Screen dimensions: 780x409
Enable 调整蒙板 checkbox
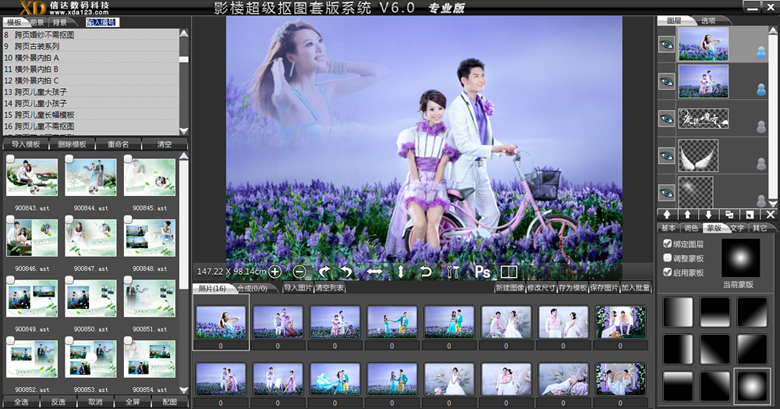[x=668, y=258]
